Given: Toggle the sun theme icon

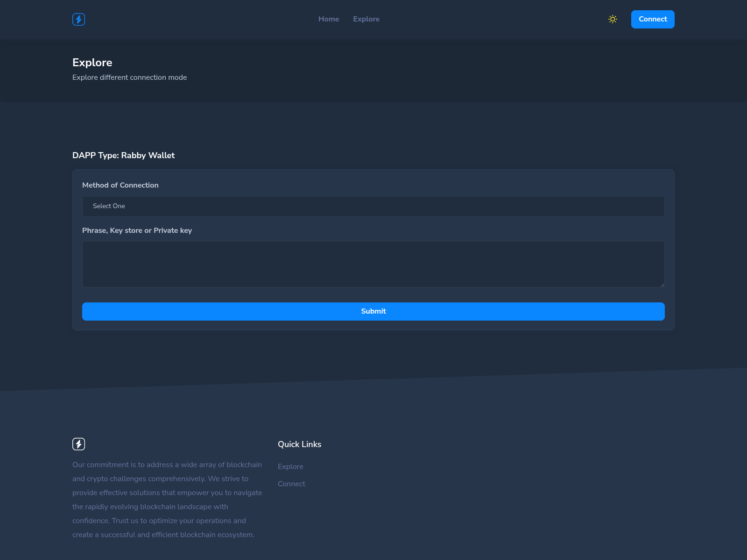Looking at the screenshot, I should [x=613, y=19].
